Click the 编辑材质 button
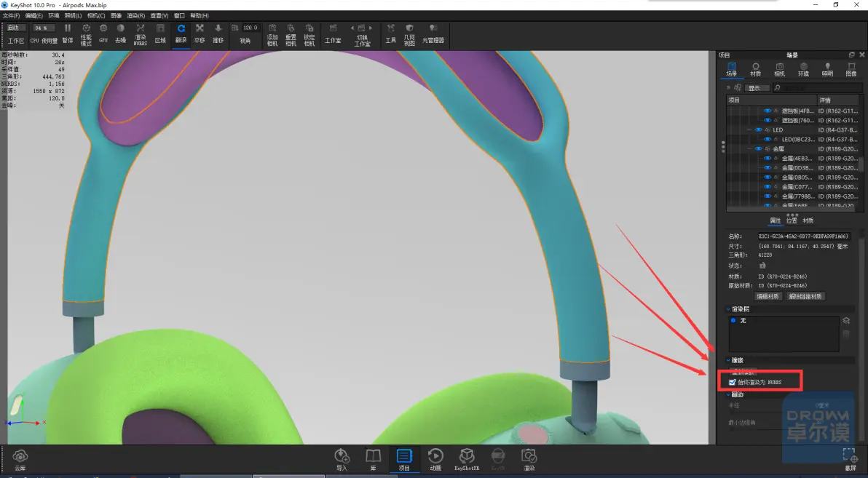 [x=768, y=297]
